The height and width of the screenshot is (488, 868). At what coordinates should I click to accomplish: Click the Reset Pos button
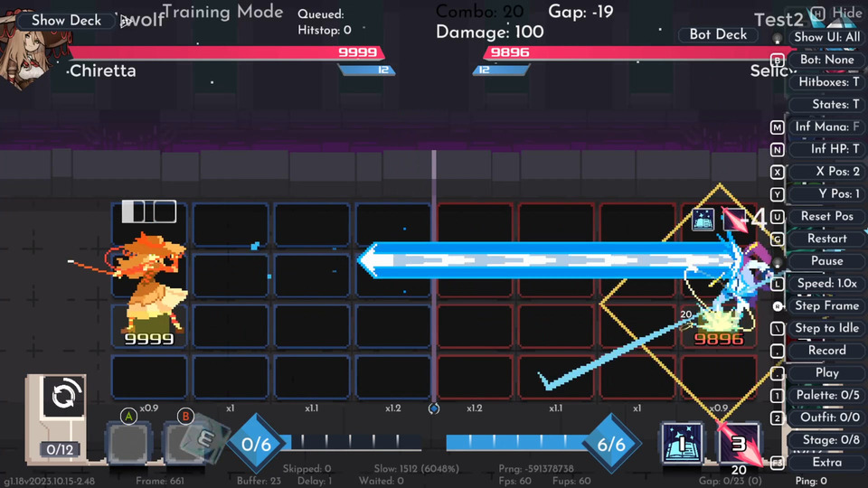[827, 216]
